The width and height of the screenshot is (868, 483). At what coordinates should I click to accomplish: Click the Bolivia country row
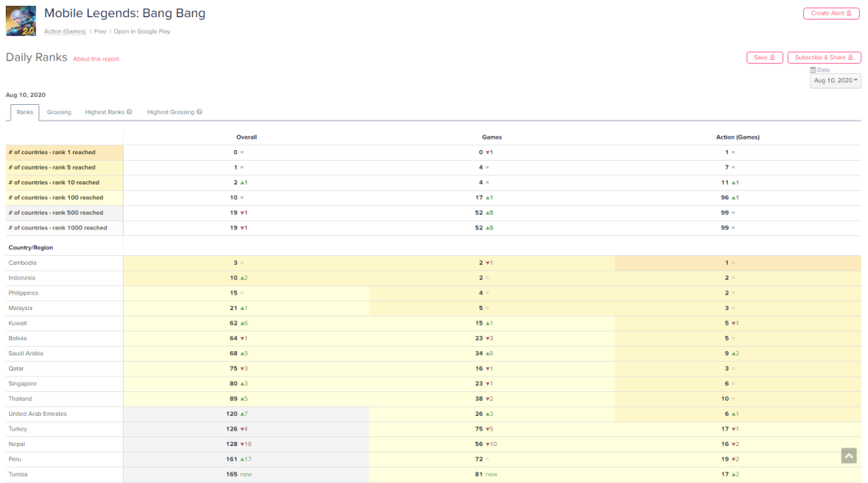click(x=433, y=339)
